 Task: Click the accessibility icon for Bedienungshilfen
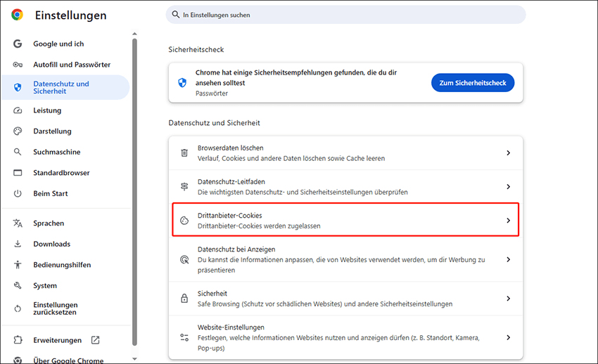(x=18, y=265)
